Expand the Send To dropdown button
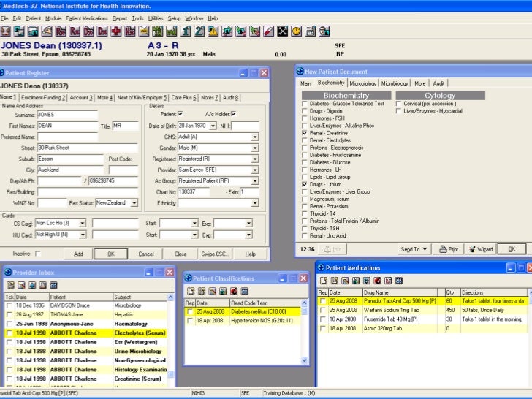Screen dimensions: 532x399 [414, 249]
